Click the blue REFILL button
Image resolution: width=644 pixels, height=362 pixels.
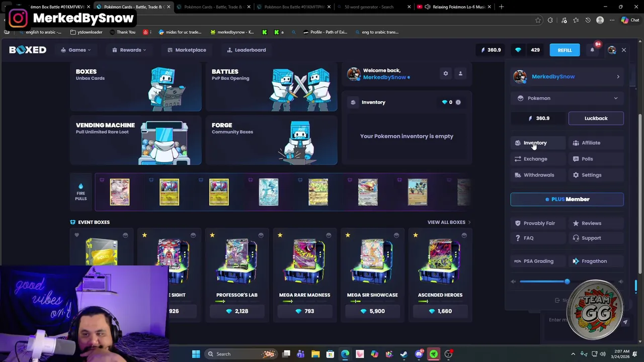tap(565, 50)
